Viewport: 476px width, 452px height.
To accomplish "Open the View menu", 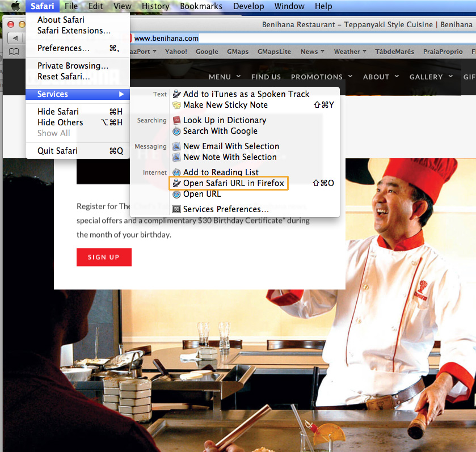I will (123, 6).
